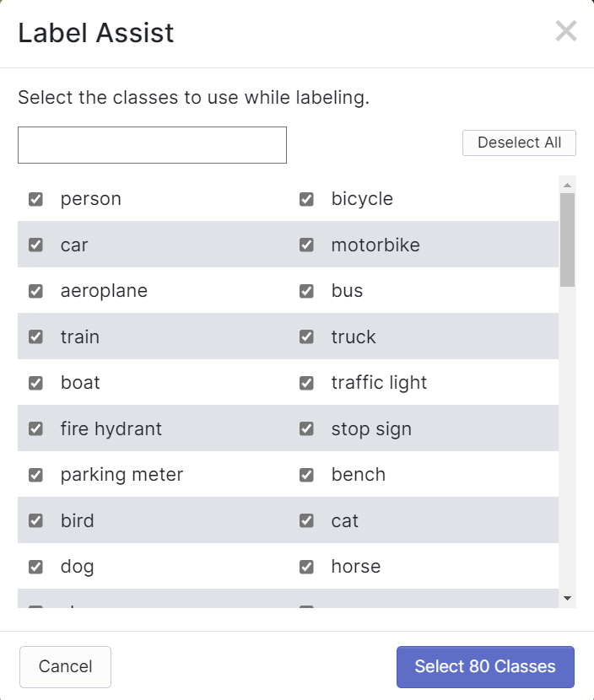The height and width of the screenshot is (700, 594).
Task: Deselect the traffic light class
Action: [x=306, y=383]
